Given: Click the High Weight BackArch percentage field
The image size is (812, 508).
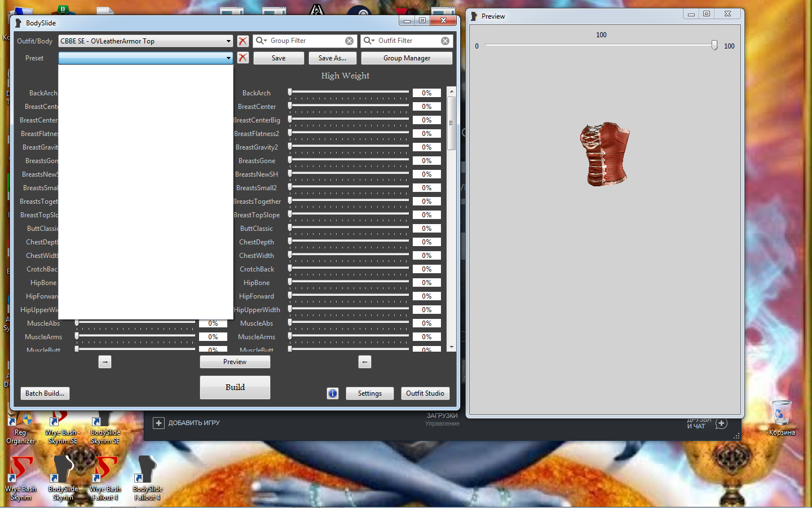Looking at the screenshot, I should (427, 93).
